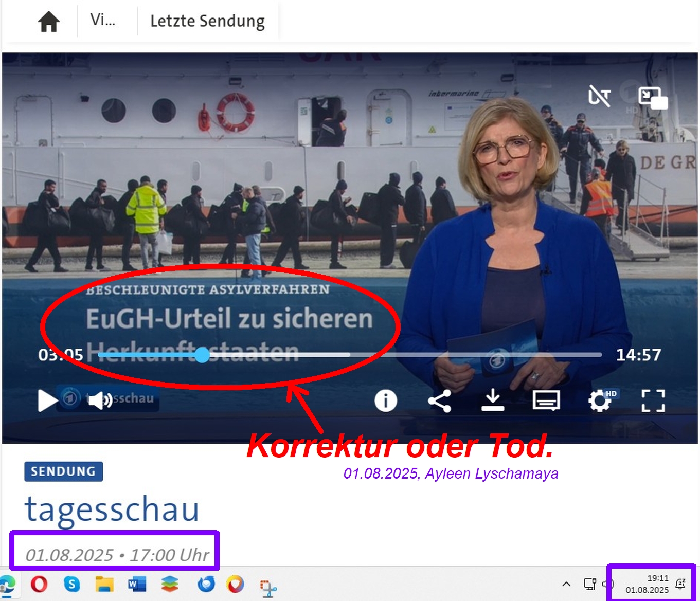
Task: Click the SENDUNG label badge
Action: 63,471
